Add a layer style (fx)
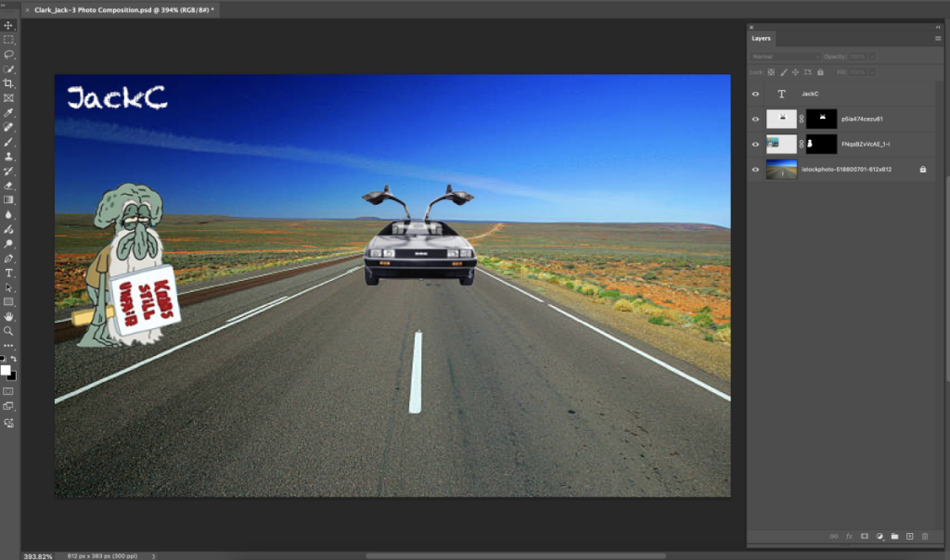950x560 pixels. (x=849, y=537)
